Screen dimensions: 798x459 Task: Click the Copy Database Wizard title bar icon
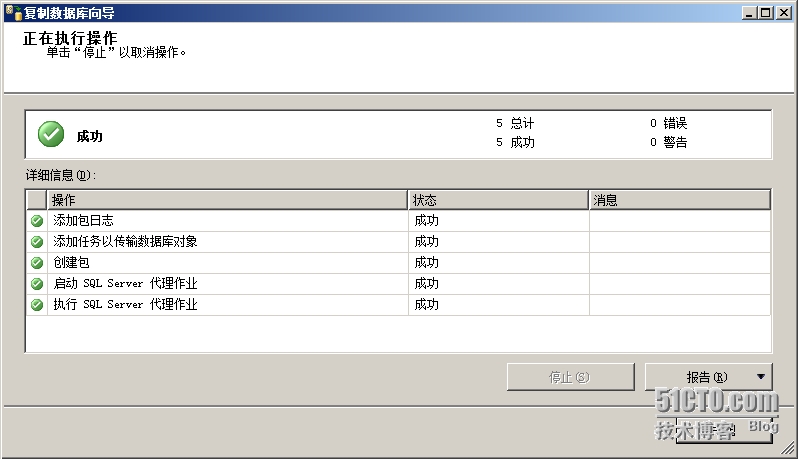click(13, 12)
